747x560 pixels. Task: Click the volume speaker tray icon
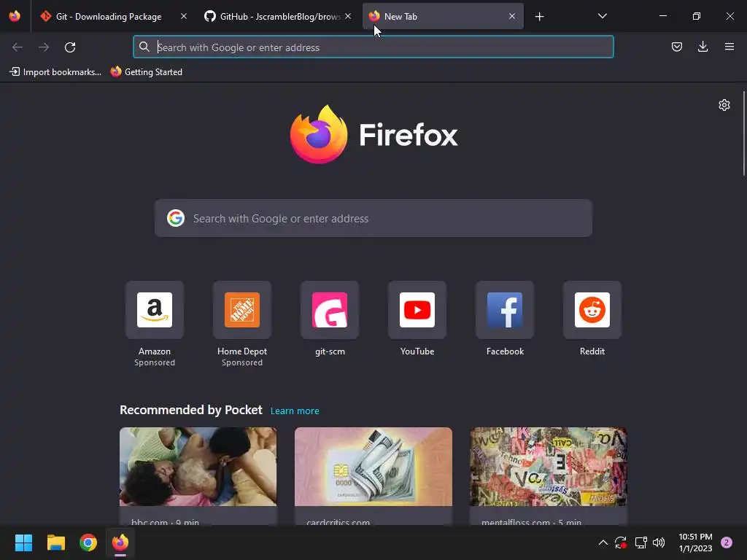[x=659, y=542]
